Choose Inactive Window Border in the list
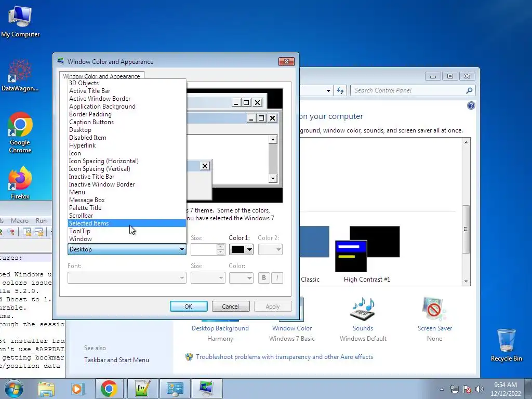The width and height of the screenshot is (532, 399). (127, 184)
